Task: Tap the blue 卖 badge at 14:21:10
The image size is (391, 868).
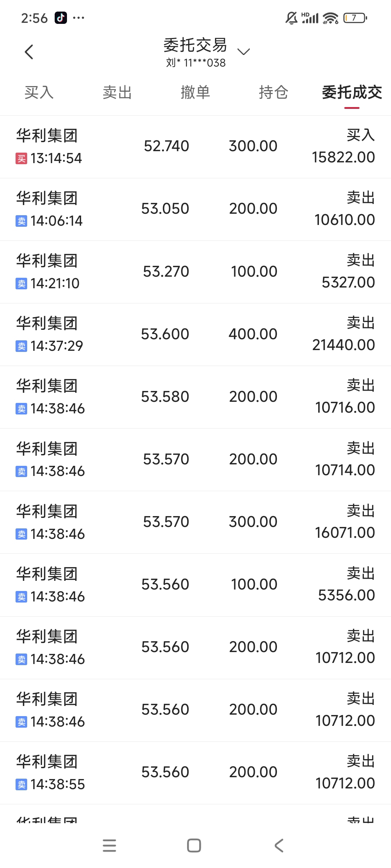Action: click(21, 284)
